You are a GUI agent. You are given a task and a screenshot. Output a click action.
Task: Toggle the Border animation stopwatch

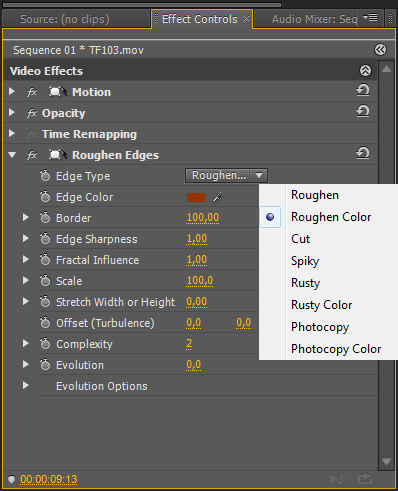coord(45,217)
